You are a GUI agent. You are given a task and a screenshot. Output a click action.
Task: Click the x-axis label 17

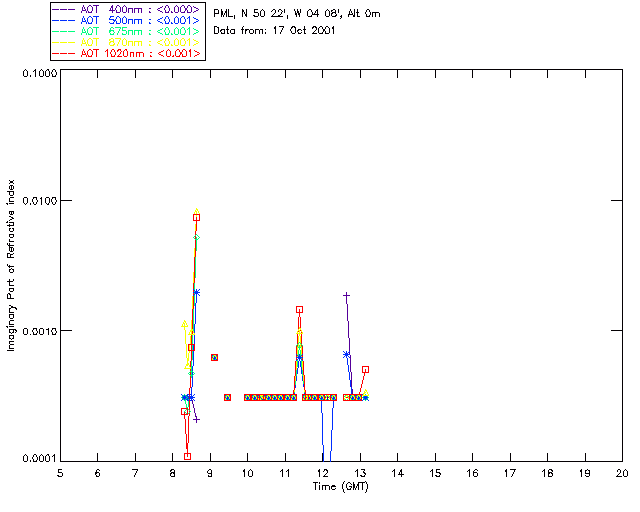(x=510, y=473)
